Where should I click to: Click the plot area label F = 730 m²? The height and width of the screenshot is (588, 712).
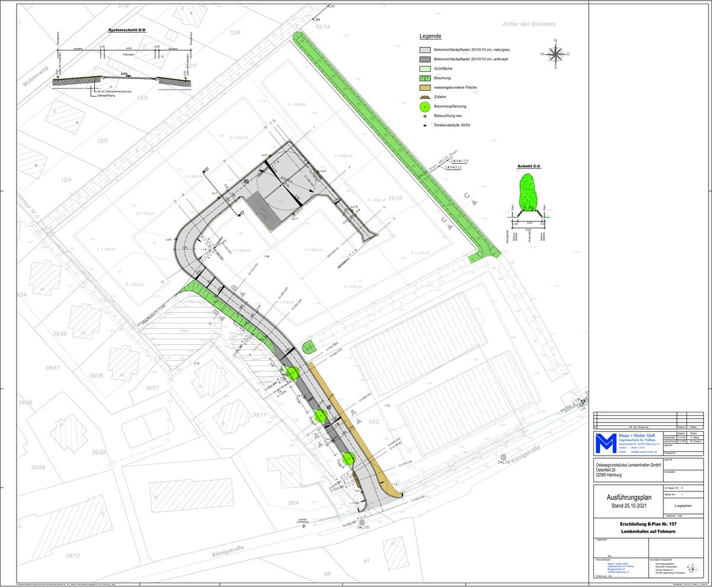[x=285, y=303]
